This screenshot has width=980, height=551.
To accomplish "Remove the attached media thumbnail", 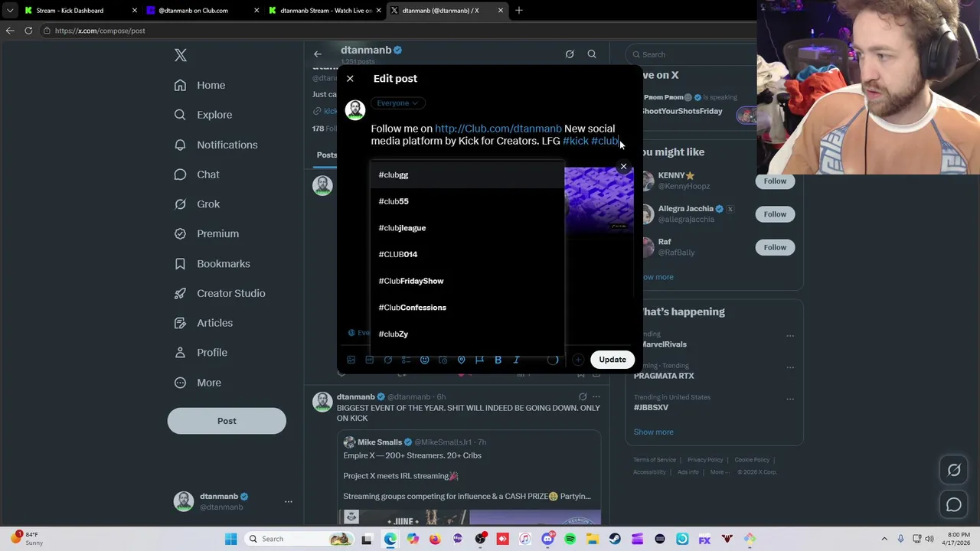I will pyautogui.click(x=623, y=166).
